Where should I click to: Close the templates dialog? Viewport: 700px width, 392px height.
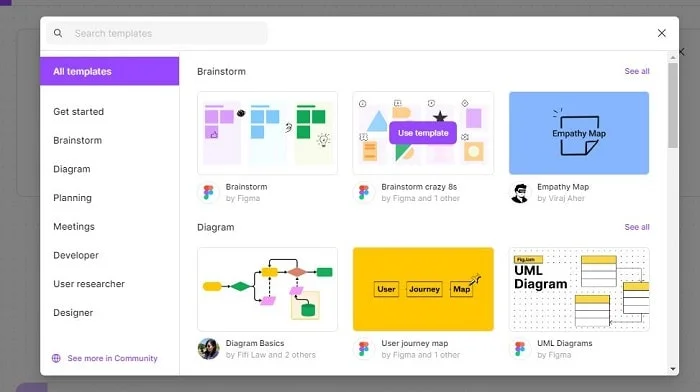pyautogui.click(x=662, y=33)
